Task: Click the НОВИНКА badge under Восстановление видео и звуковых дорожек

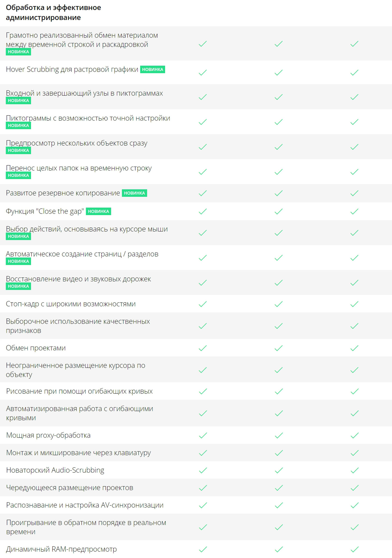Action: [18, 286]
